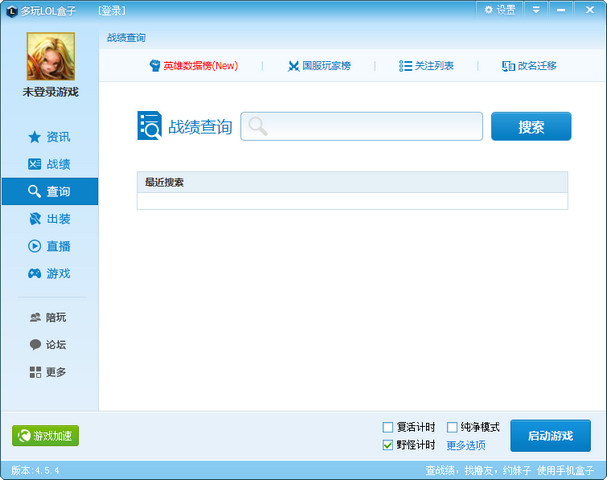Select the 出装 item build icon
The width and height of the screenshot is (607, 480).
tap(35, 219)
